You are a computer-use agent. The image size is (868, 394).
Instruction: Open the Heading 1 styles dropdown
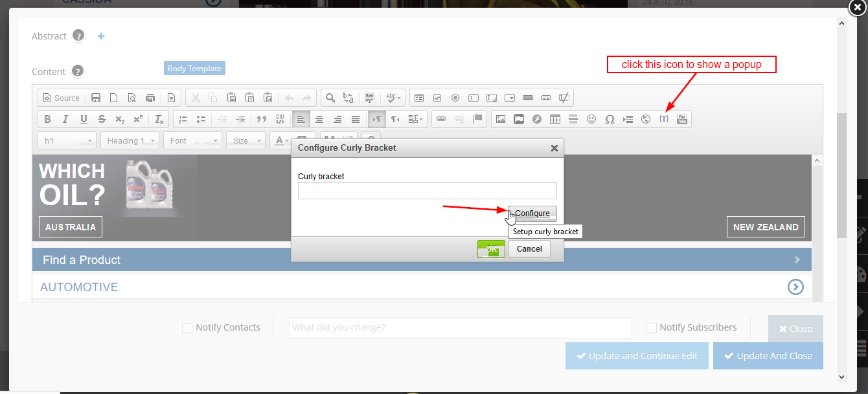131,140
